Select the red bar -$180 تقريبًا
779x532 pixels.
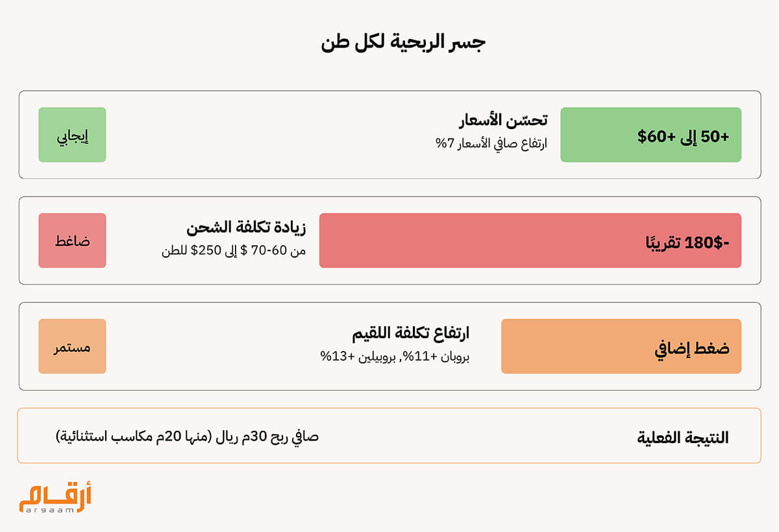tap(530, 240)
